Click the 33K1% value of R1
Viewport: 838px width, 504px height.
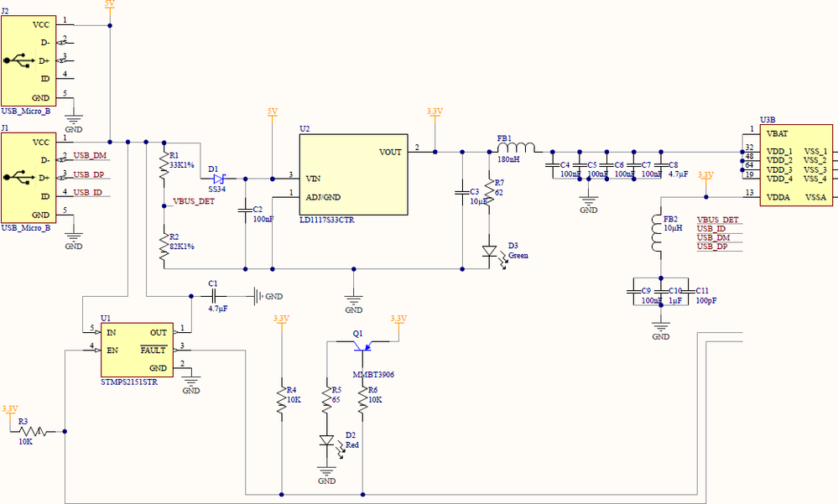(182, 165)
